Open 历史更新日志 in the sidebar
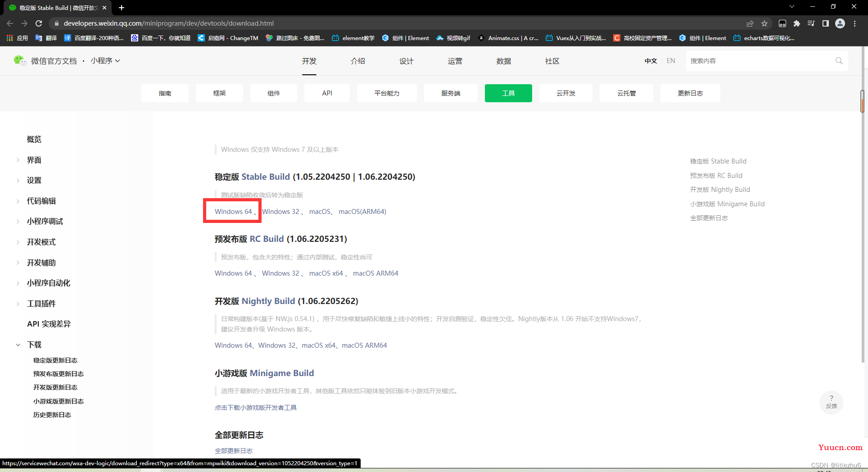Screen dimensions: 868x472 pos(52,415)
